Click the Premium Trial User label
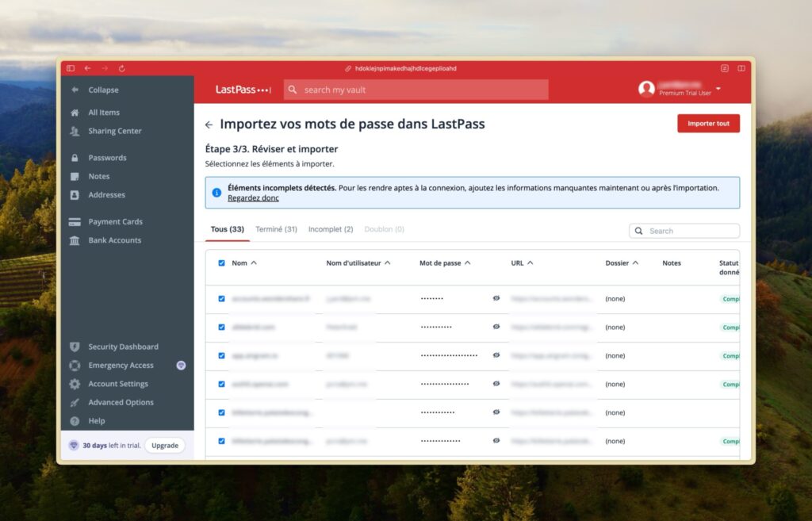 point(684,94)
